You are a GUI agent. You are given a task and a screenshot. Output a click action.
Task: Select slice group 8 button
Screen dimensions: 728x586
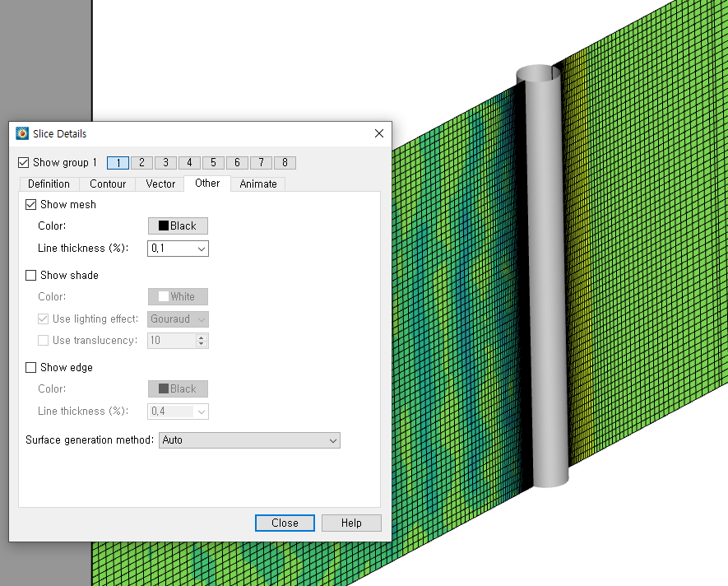tap(285, 163)
